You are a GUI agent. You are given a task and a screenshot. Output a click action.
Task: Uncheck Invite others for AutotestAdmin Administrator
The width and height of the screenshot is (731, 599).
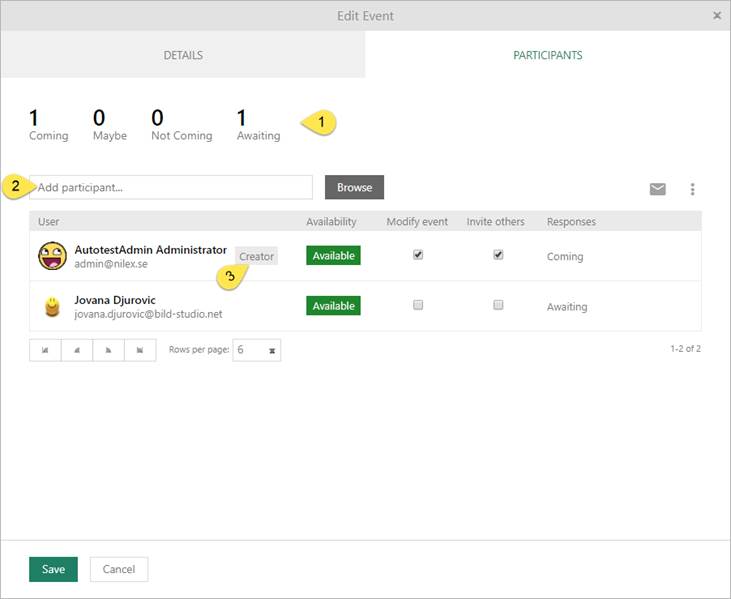click(x=498, y=255)
